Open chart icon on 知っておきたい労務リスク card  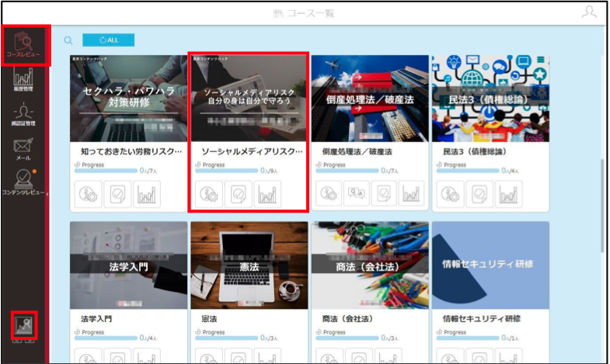point(147,194)
